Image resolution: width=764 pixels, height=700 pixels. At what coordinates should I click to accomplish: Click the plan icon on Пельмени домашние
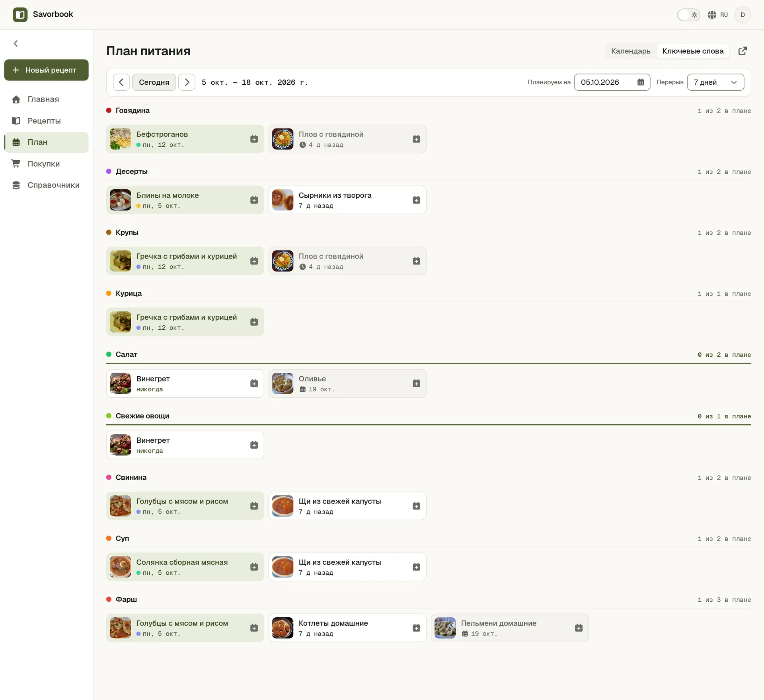pyautogui.click(x=579, y=628)
